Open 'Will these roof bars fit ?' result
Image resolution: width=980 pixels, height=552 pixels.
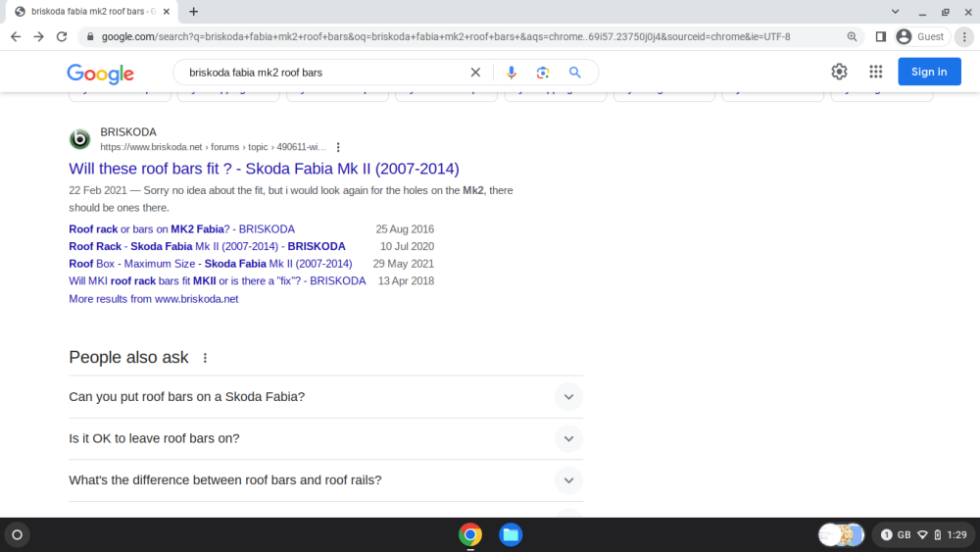(x=264, y=169)
